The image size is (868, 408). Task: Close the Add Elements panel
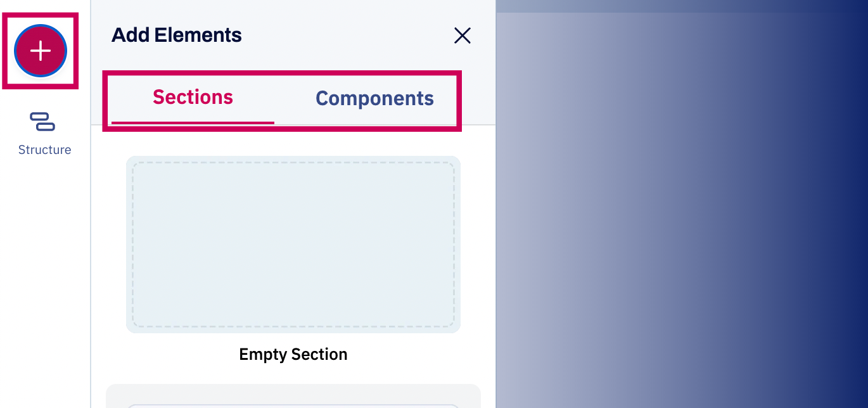pos(463,35)
